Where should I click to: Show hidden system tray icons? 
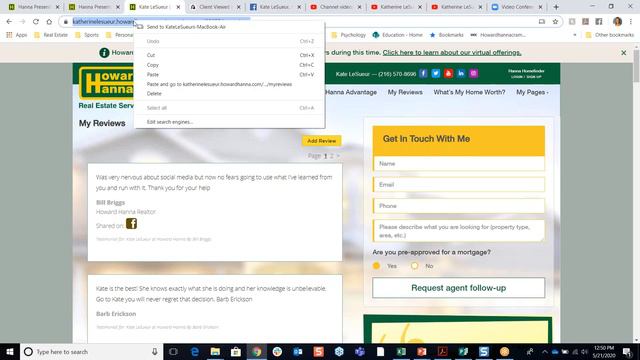click(x=544, y=351)
